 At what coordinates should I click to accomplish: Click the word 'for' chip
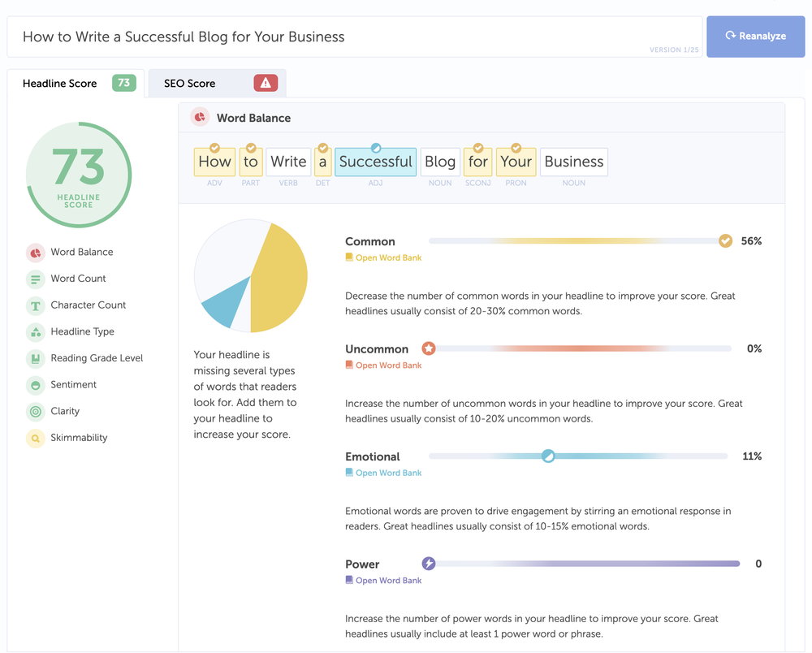478,162
